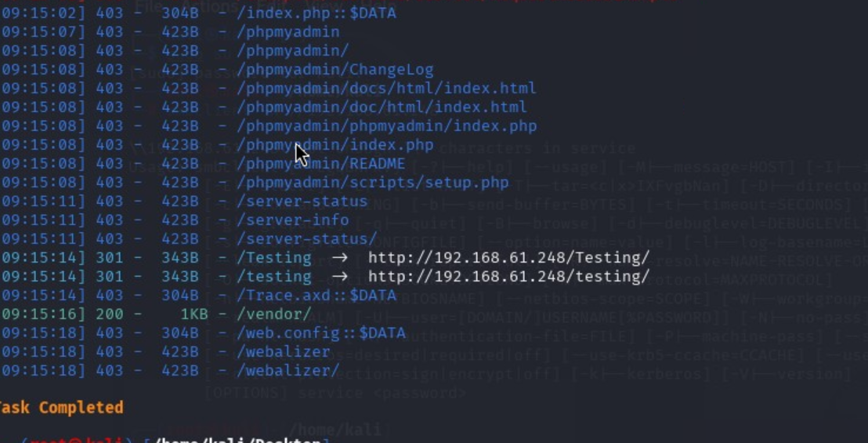The height and width of the screenshot is (443, 868).
Task: Click the 200 status code in green
Action: [x=110, y=314]
